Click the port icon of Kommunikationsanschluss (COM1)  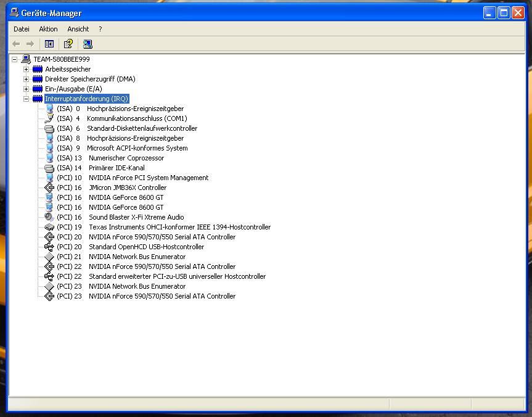[x=49, y=118]
